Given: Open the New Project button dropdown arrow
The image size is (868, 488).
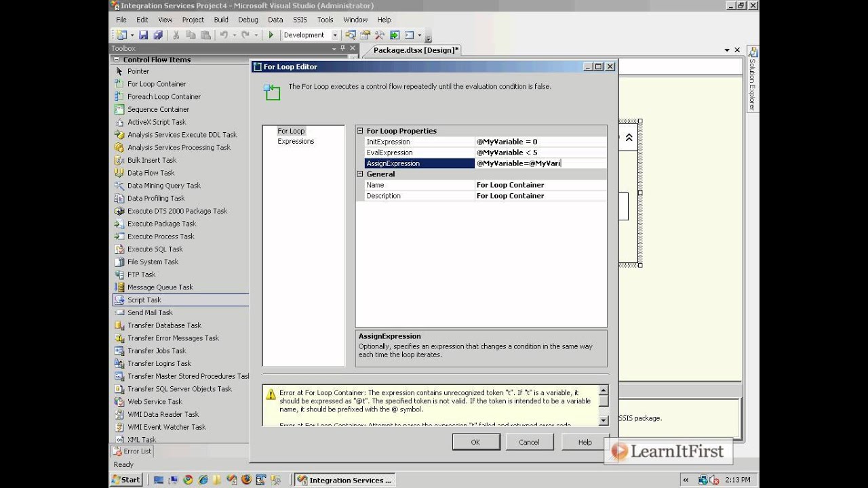Looking at the screenshot, I should pos(132,35).
